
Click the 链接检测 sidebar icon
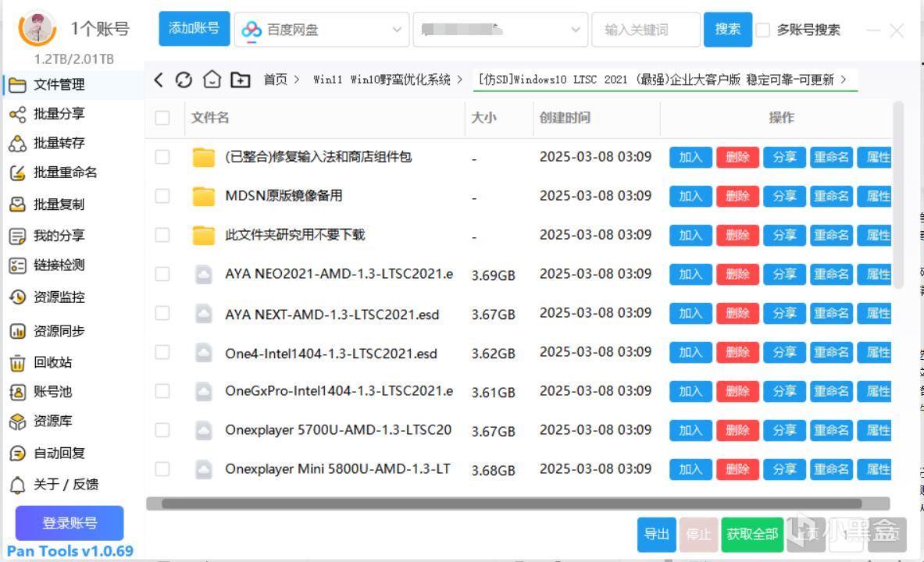18,265
